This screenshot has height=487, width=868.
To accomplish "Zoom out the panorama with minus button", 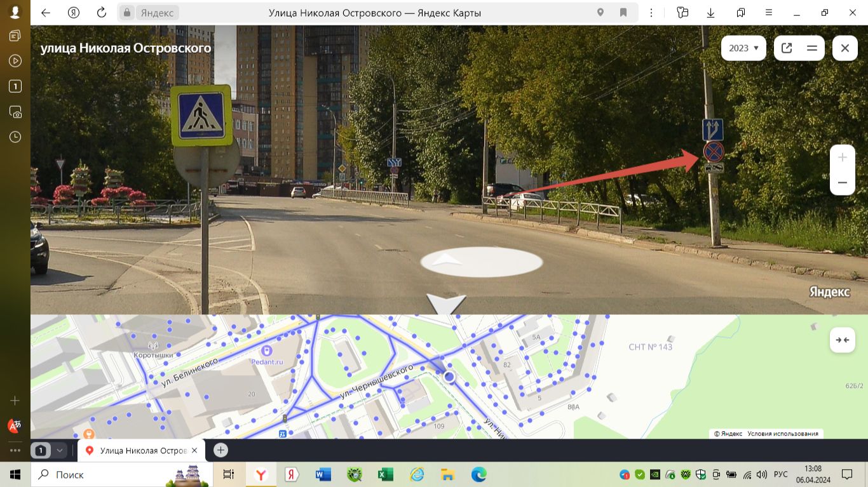I will pyautogui.click(x=843, y=183).
